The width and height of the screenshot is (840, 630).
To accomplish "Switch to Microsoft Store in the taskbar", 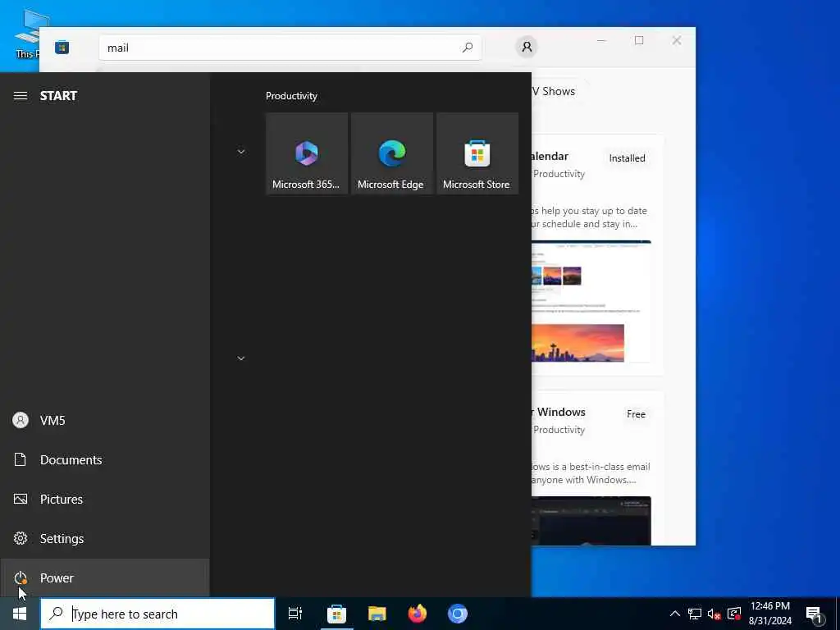I will [336, 614].
